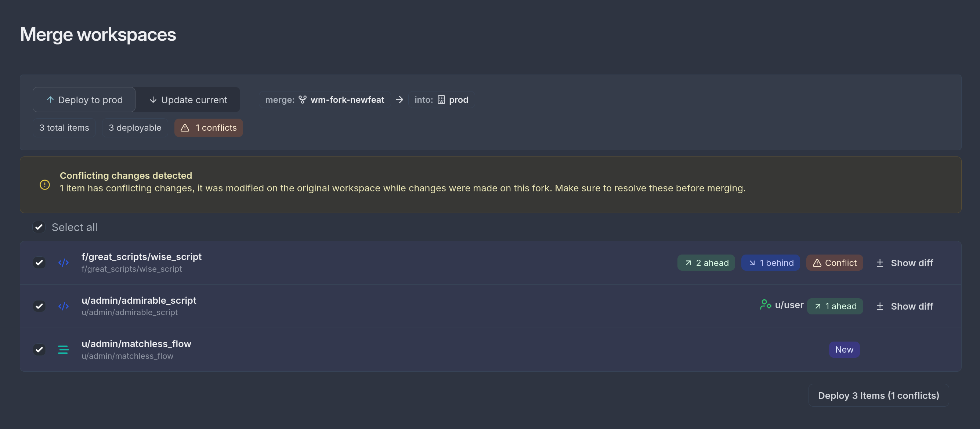This screenshot has width=980, height=429.
Task: Switch to Update current tab
Action: coord(188,100)
